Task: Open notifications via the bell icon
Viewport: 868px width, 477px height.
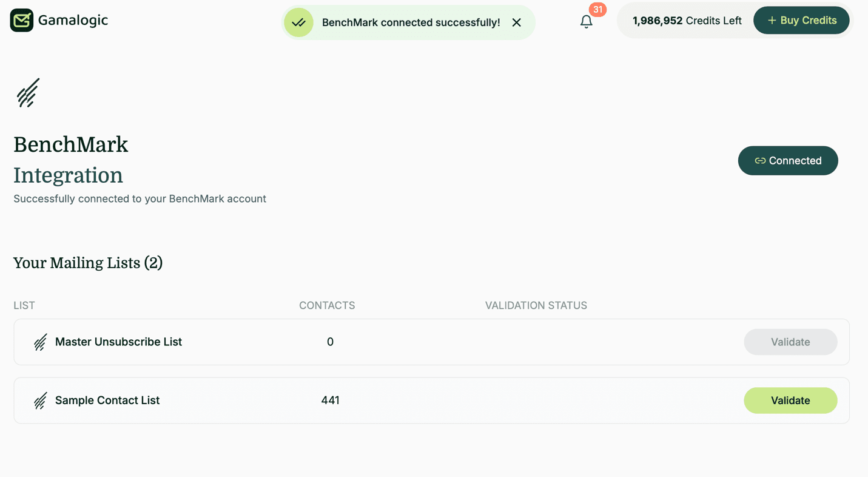Action: 586,21
